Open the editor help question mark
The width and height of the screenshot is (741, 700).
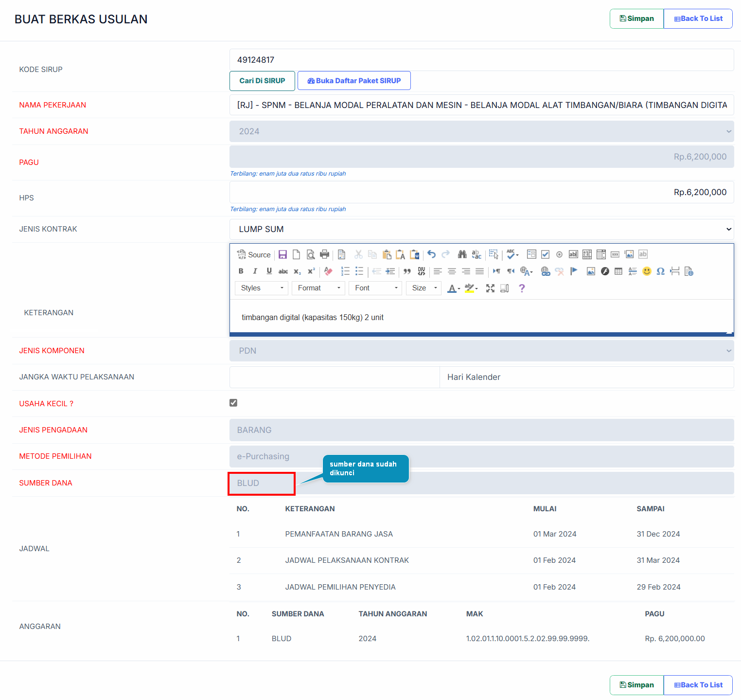pos(522,288)
